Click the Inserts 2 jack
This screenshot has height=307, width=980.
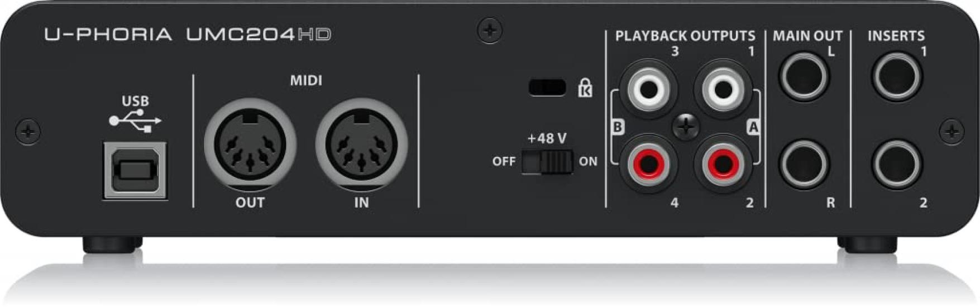pos(897,165)
